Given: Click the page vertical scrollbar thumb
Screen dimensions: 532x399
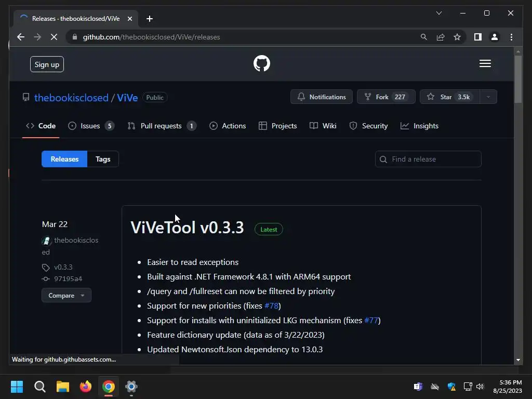Looking at the screenshot, I should coord(518,79).
